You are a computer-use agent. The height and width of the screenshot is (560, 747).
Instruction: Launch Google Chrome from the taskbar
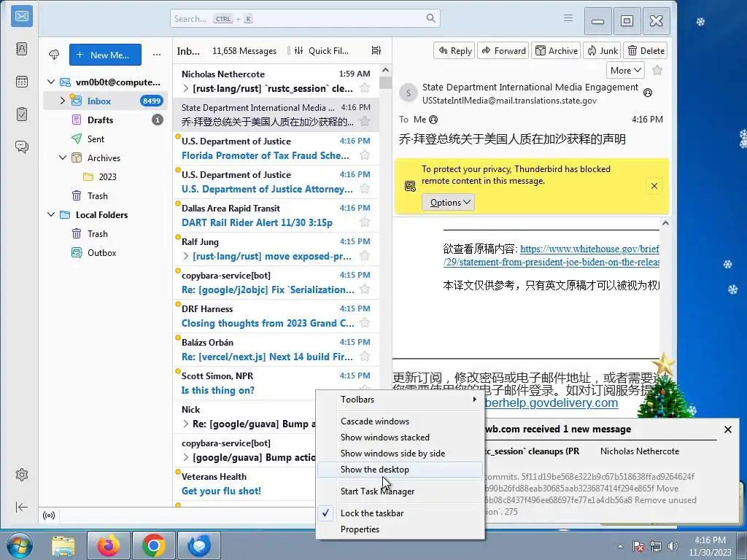coord(153,545)
